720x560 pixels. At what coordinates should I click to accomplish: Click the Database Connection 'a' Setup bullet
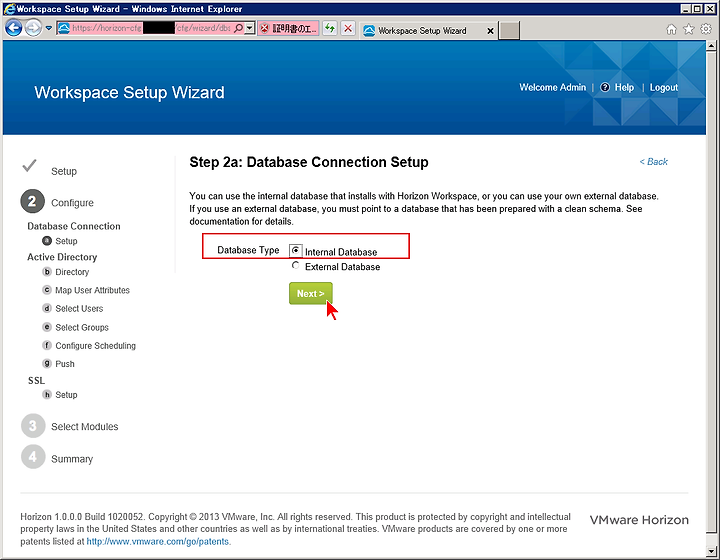coord(47,241)
